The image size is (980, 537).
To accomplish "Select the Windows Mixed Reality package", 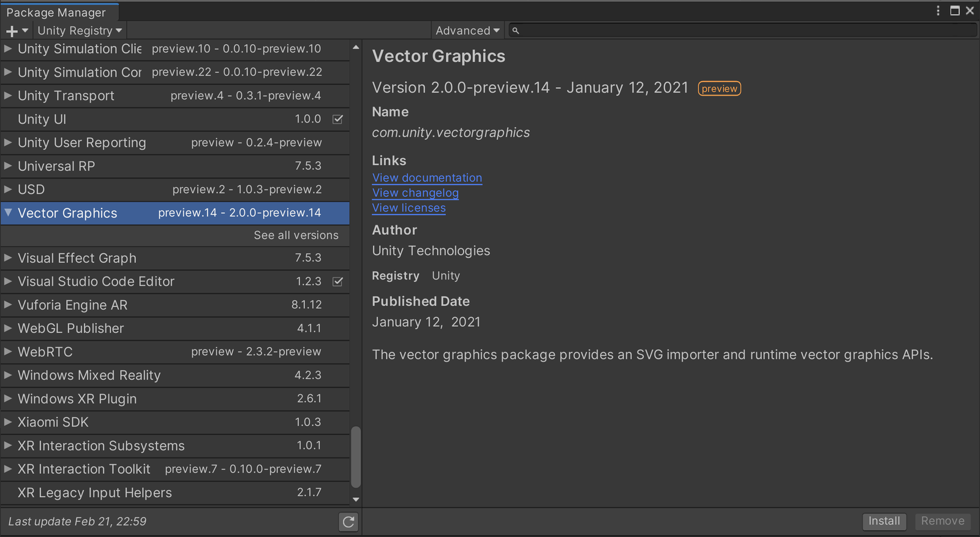I will [x=175, y=375].
